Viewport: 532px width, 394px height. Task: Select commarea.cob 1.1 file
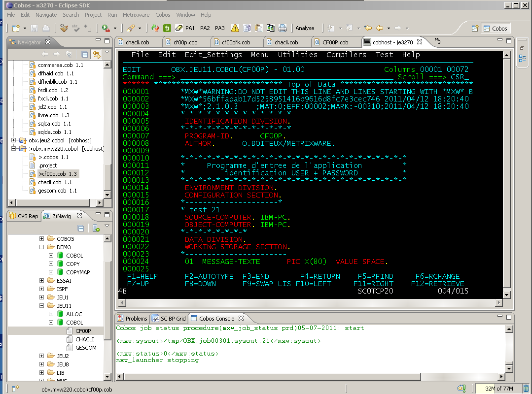point(56,65)
